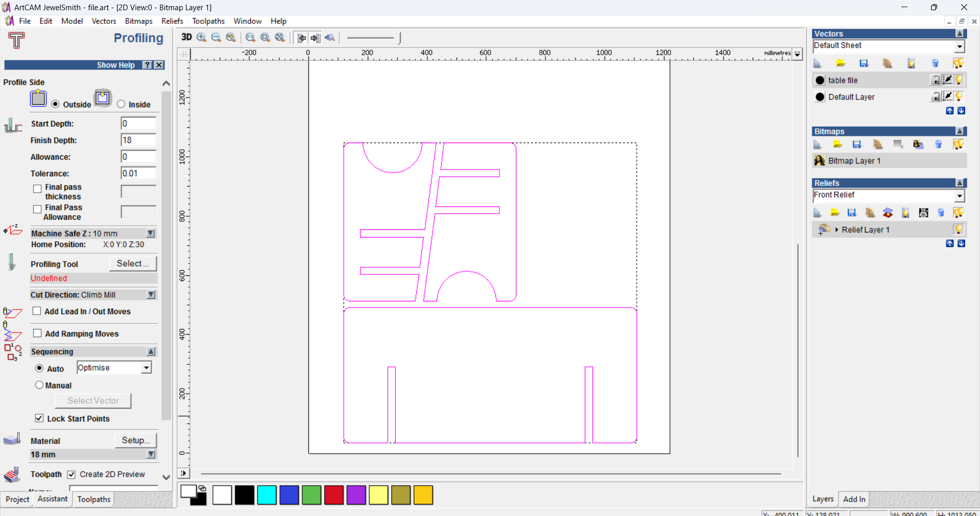Toggle snapping for table file layer
The height and width of the screenshot is (516, 980).
pos(947,80)
